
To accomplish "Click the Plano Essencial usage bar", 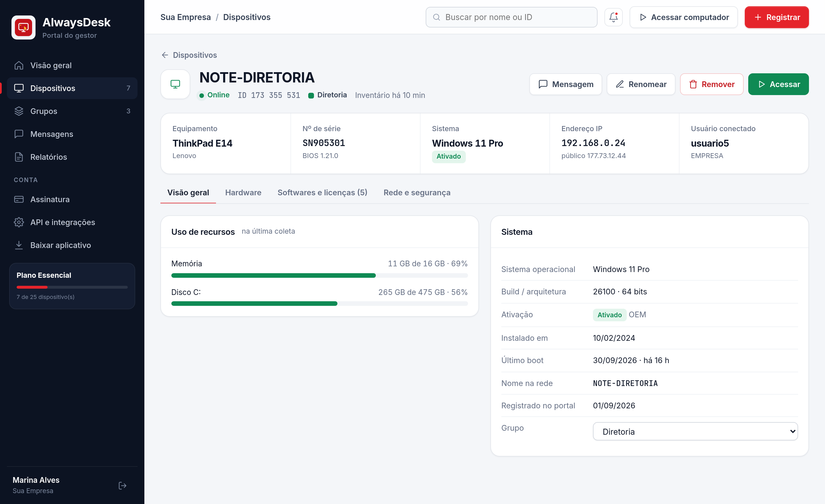I will pos(72,287).
